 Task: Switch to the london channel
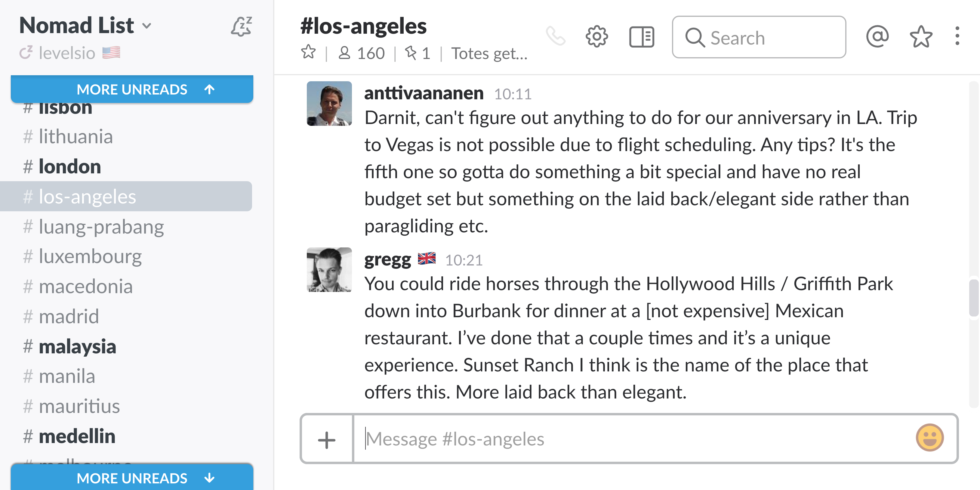point(69,167)
